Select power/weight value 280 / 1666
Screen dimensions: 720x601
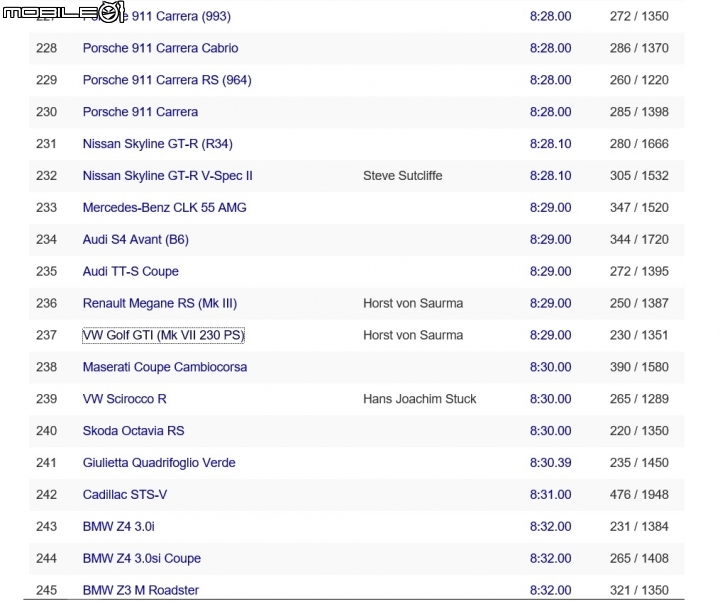pyautogui.click(x=639, y=144)
